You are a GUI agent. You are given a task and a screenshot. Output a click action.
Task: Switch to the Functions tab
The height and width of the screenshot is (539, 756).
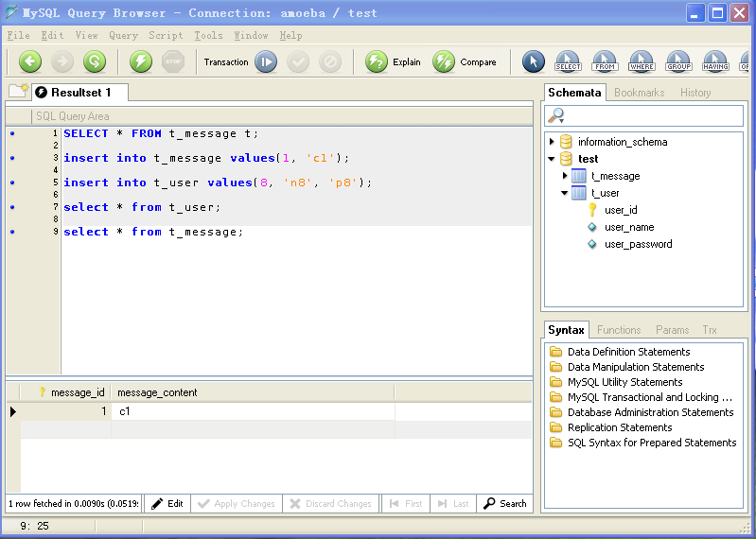pyautogui.click(x=619, y=330)
